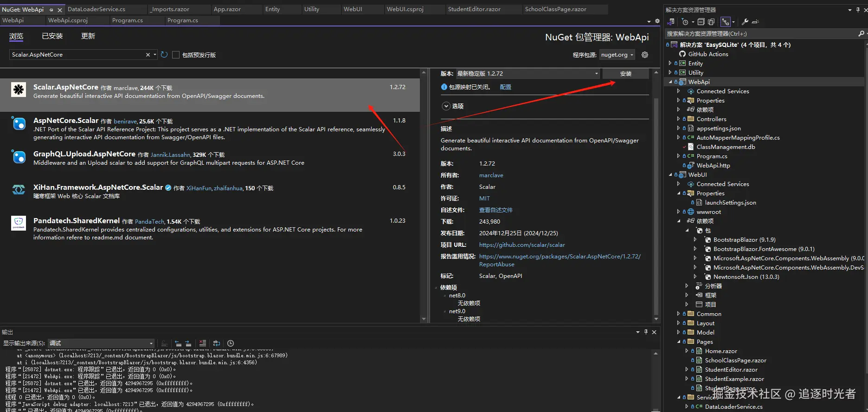Screen dimensions: 868x412
Task: Click the refresh icon next to search box
Action: (164, 55)
